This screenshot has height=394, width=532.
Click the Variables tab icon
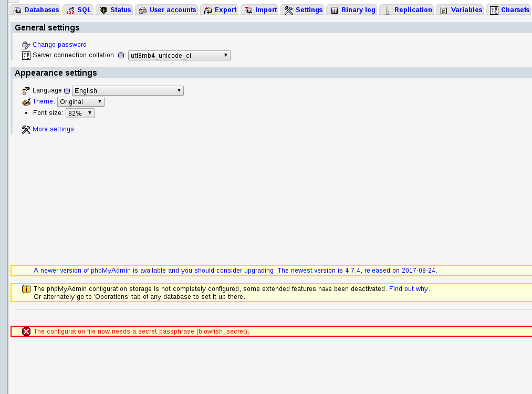443,10
